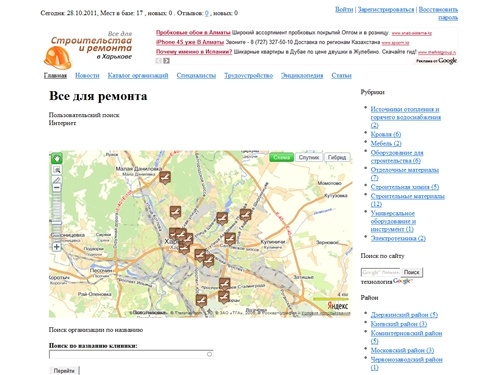Select the hand pan tool on the map
Screen dimensions: 500x375
pos(57,159)
